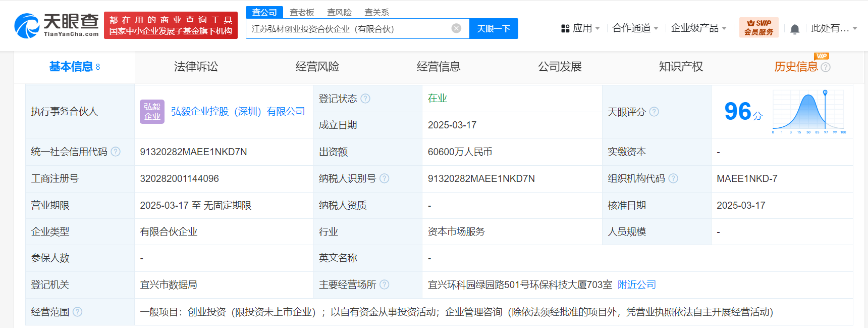Viewport: 868px width, 328px height.
Task: Open the 附近公司 link
Action: coord(637,285)
